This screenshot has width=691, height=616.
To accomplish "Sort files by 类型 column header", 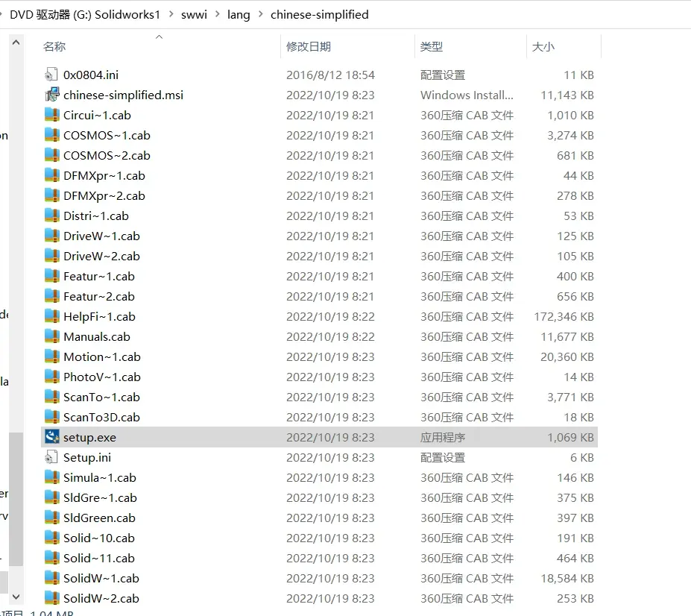I will pyautogui.click(x=432, y=47).
